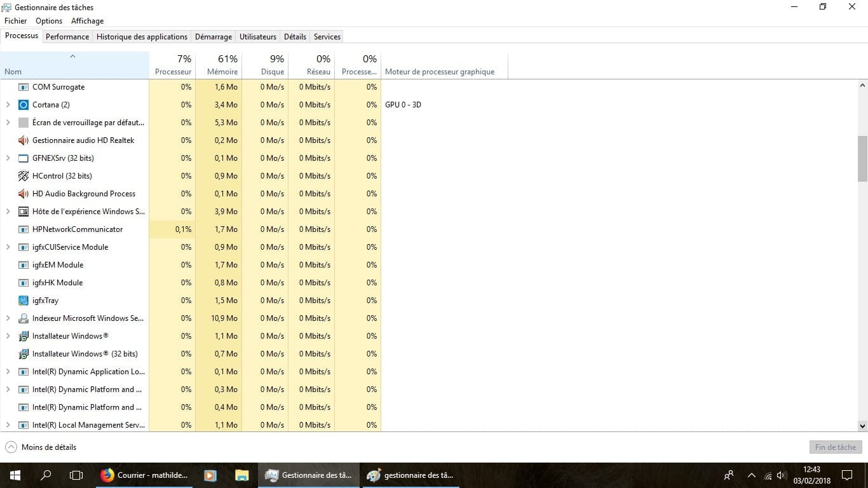Viewport: 868px width, 488px height.
Task: Switch to Historique des applications tab
Action: point(142,37)
